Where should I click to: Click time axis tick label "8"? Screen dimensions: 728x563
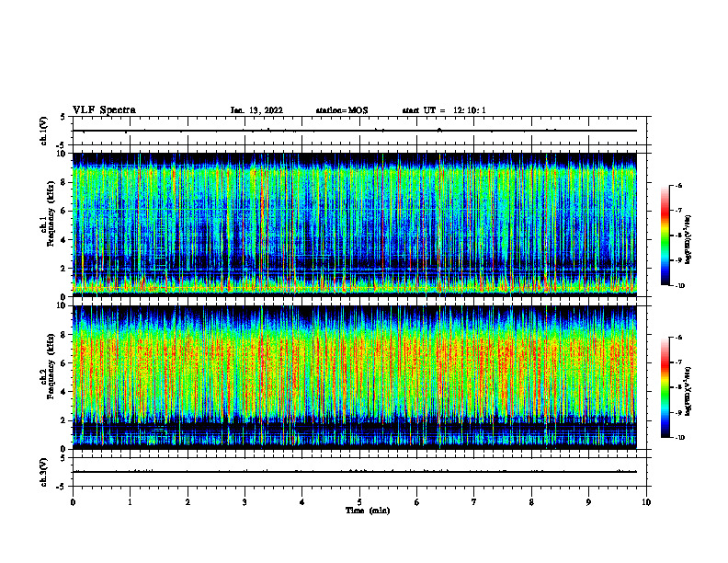click(x=531, y=502)
